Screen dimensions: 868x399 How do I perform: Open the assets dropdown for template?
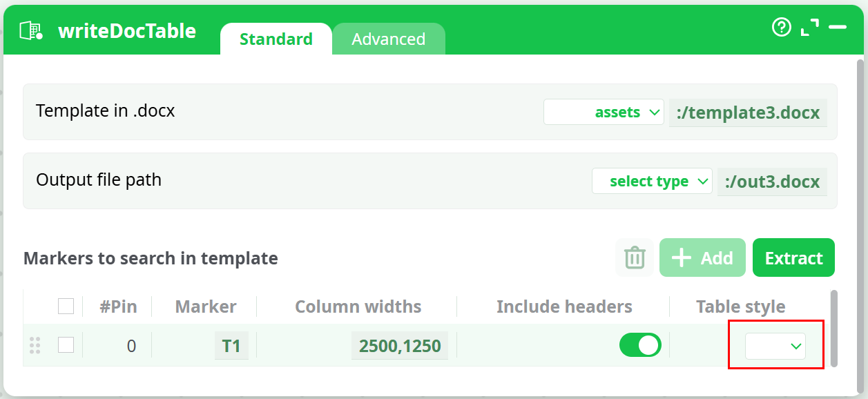(x=604, y=113)
